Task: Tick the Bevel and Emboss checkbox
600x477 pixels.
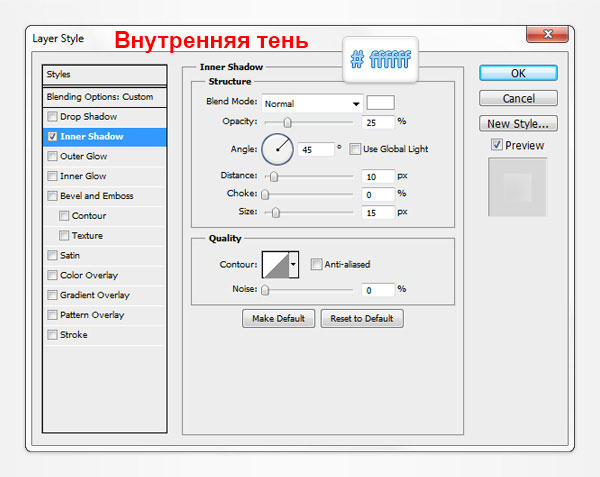Action: coord(52,196)
